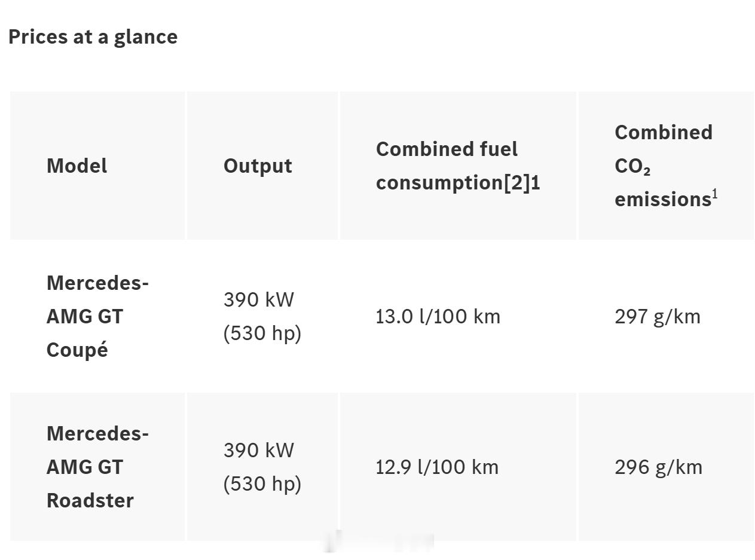
Task: Click the "(530 hp)" text in the Roadster row
Action: point(262,484)
